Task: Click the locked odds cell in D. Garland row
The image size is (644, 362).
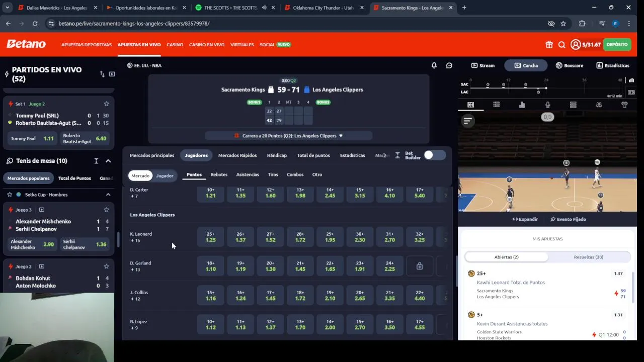Action: tap(420, 266)
